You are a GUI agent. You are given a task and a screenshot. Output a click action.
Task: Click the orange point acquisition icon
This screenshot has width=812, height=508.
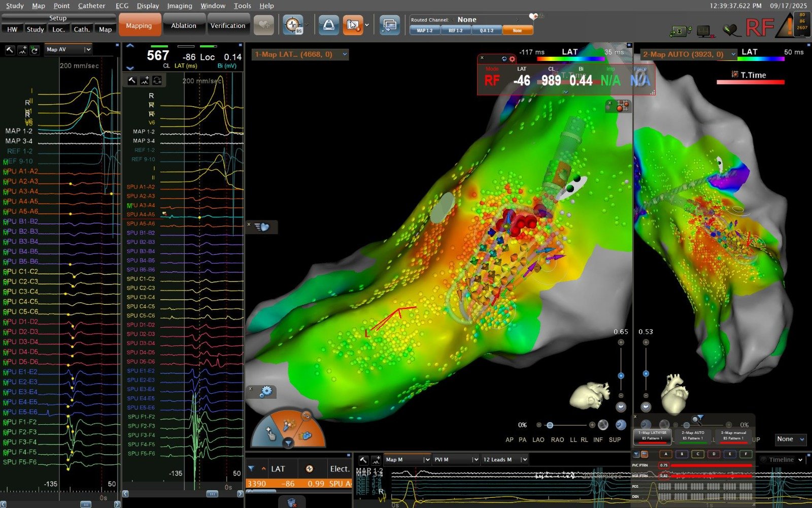352,25
